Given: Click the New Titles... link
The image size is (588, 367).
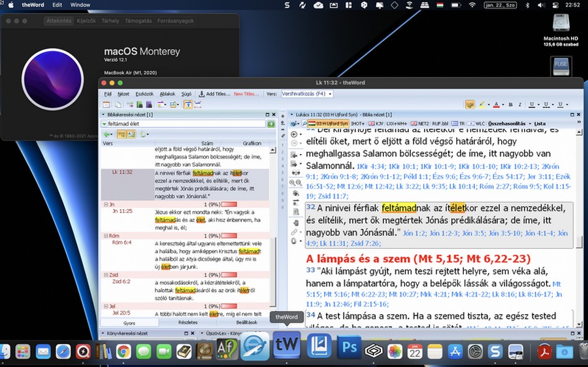Looking at the screenshot, I should 246,94.
